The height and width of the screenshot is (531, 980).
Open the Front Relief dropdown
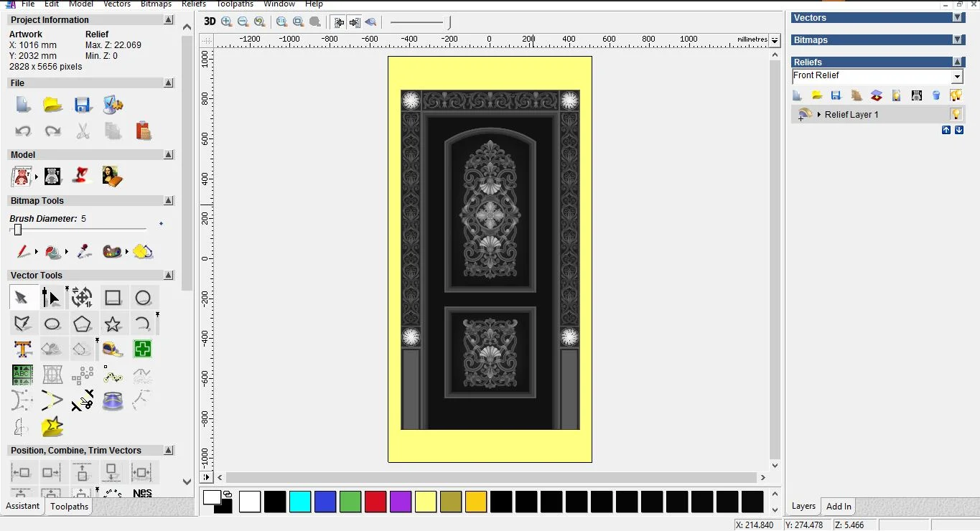point(957,75)
